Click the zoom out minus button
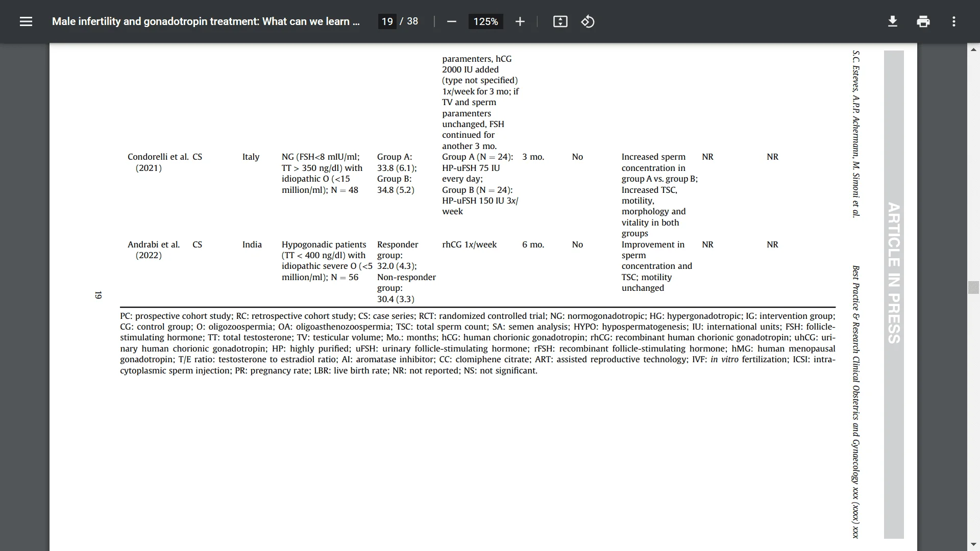The height and width of the screenshot is (551, 980). pos(451,21)
